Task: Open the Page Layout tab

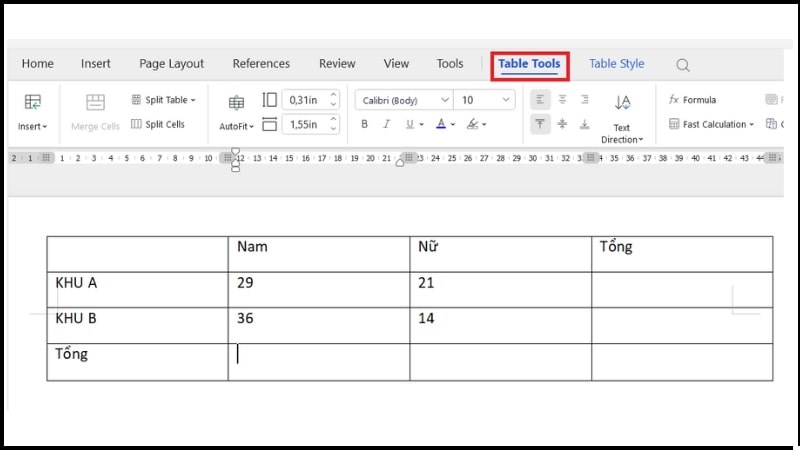Action: point(171,64)
